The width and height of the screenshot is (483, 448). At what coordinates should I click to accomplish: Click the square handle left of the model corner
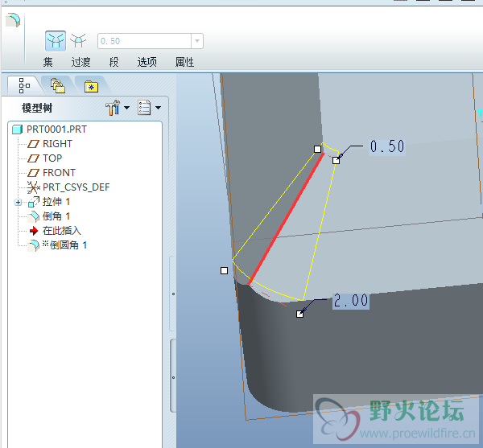[225, 271]
